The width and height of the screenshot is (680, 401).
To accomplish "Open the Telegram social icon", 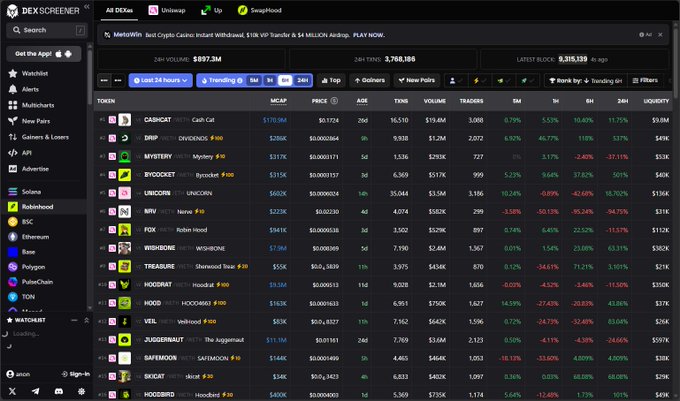I will click(36, 391).
